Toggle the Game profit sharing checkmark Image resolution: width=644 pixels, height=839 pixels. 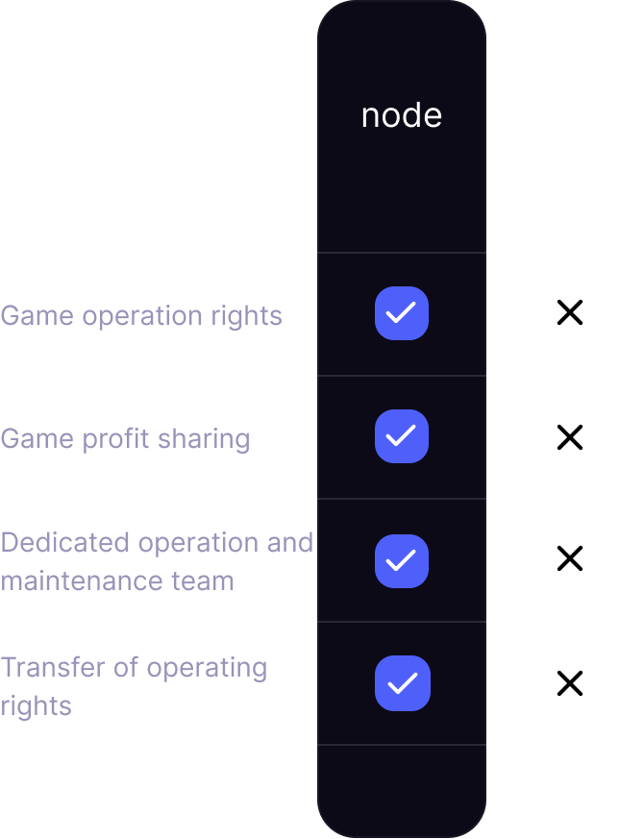pyautogui.click(x=402, y=436)
